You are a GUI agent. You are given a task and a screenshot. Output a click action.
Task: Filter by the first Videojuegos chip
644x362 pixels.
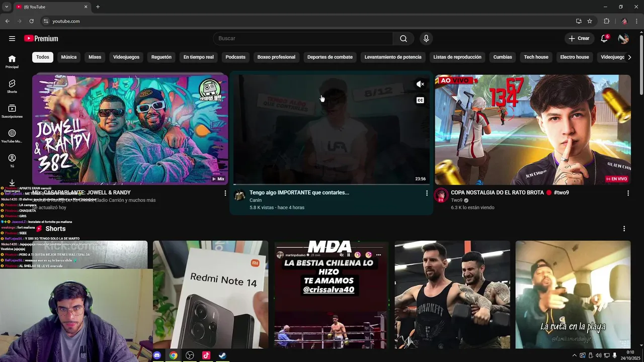[126, 57]
